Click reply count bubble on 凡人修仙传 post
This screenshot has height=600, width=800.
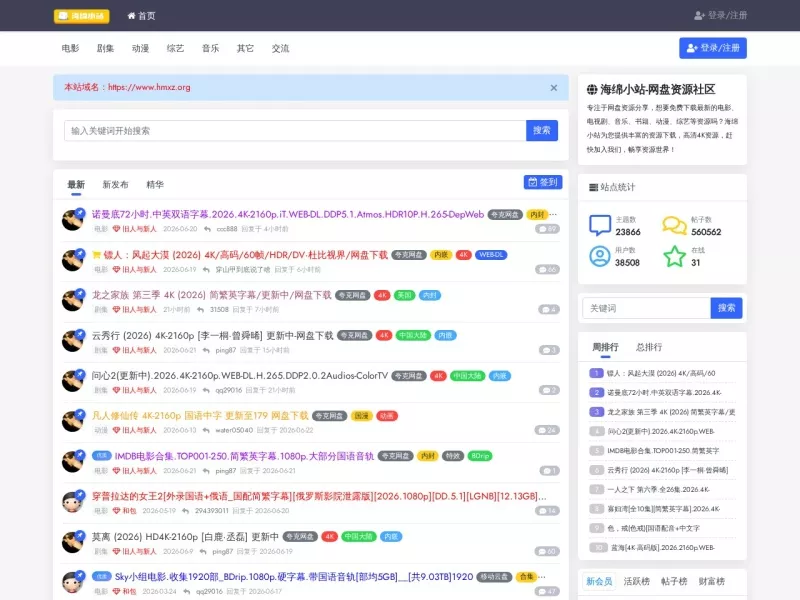click(x=547, y=430)
